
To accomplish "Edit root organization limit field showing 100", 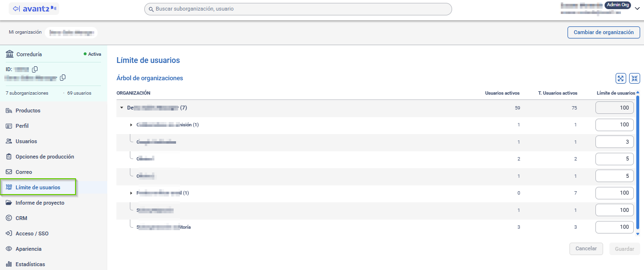I will click(615, 108).
